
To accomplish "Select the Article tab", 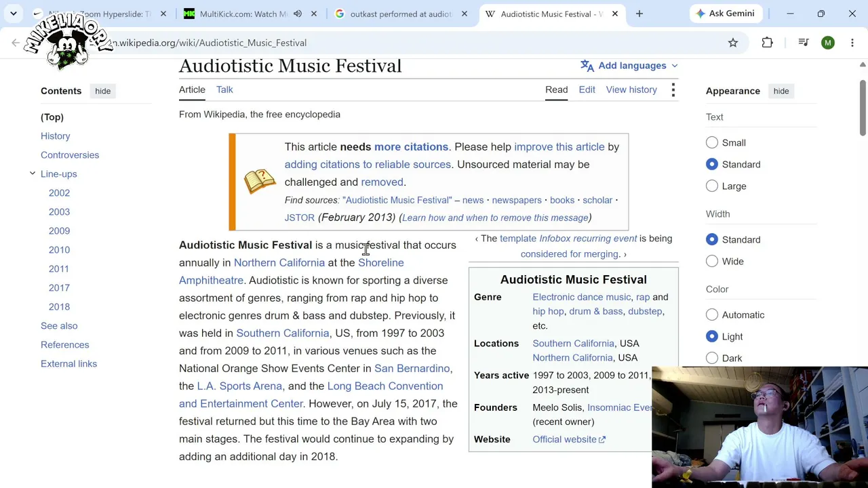I will (x=192, y=89).
